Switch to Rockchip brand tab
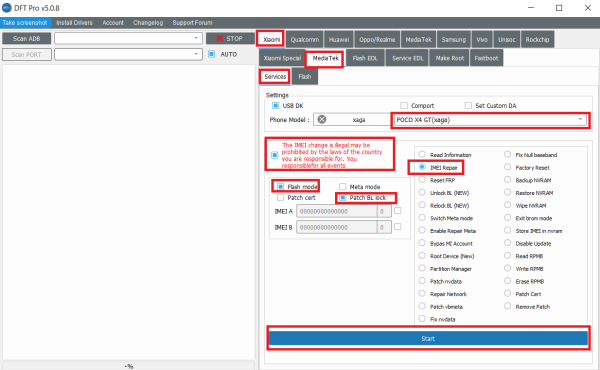The height and width of the screenshot is (370, 600). (x=537, y=39)
